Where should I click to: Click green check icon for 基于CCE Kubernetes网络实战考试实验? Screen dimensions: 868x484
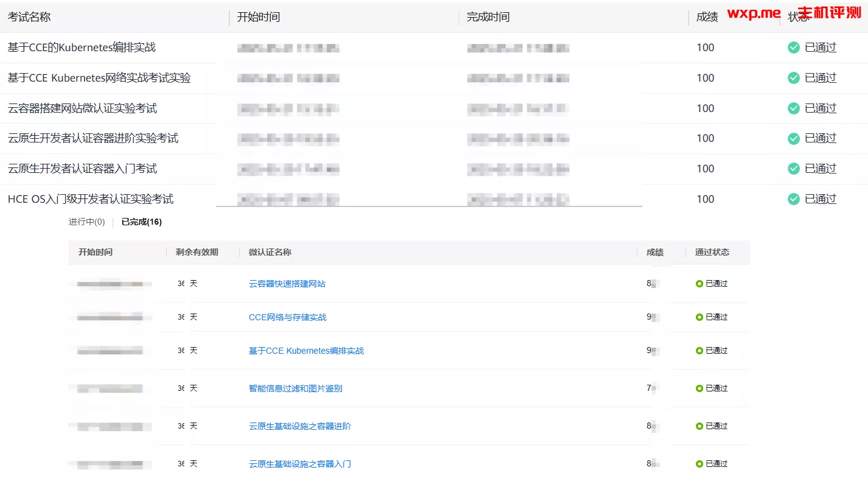click(794, 78)
